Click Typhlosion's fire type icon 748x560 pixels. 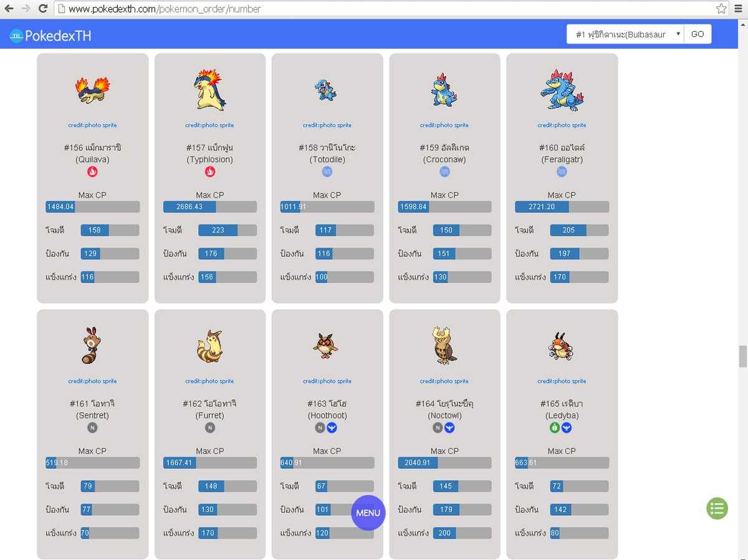[x=210, y=171]
